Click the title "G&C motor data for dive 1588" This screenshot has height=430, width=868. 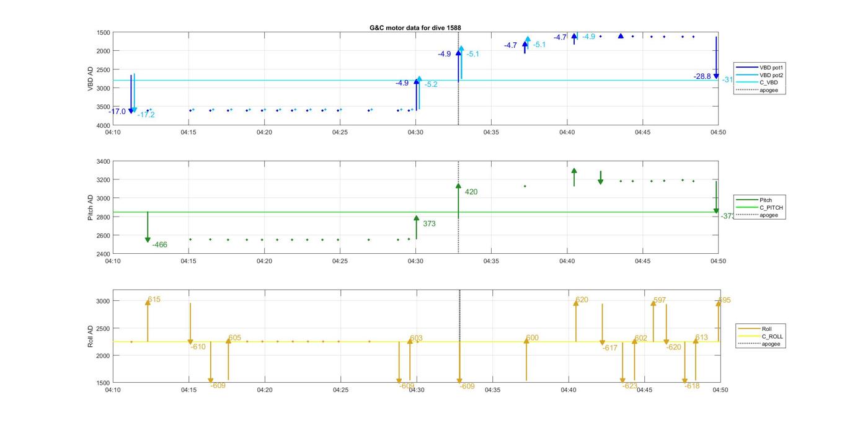[415, 28]
